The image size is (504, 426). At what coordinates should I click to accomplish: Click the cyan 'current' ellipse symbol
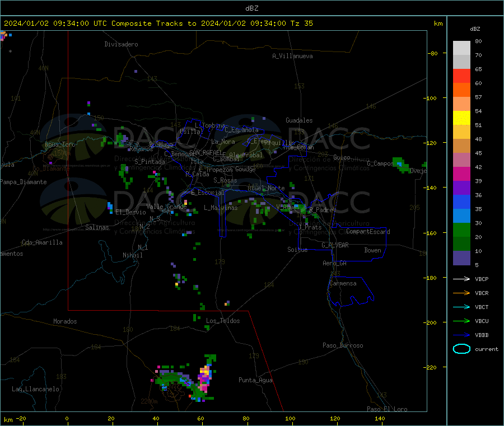coord(461,349)
